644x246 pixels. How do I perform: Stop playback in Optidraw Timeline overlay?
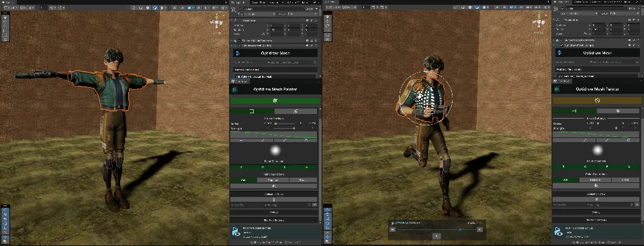(x=436, y=236)
